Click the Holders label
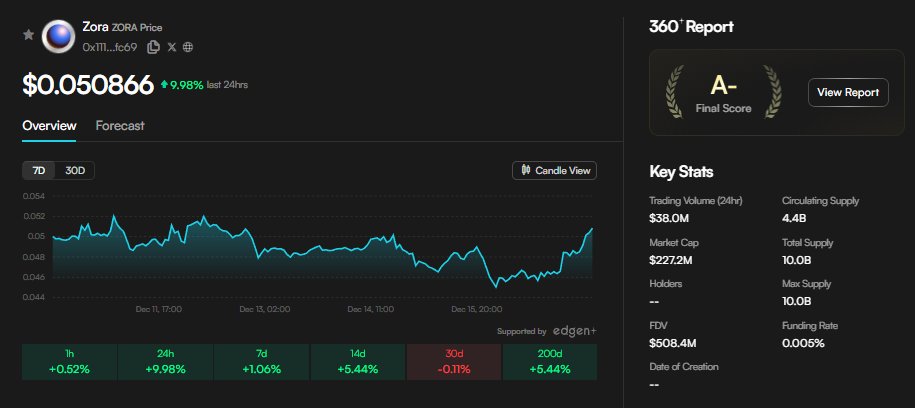915x408 pixels. coord(666,284)
